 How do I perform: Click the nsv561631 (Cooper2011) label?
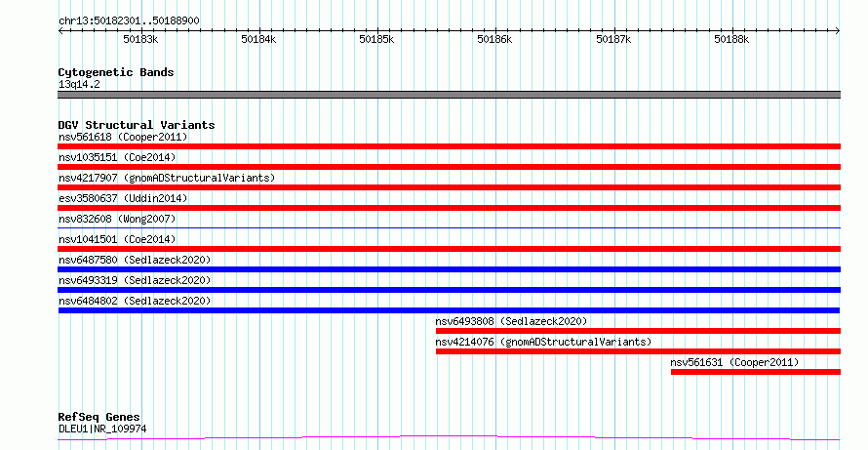pyautogui.click(x=734, y=362)
